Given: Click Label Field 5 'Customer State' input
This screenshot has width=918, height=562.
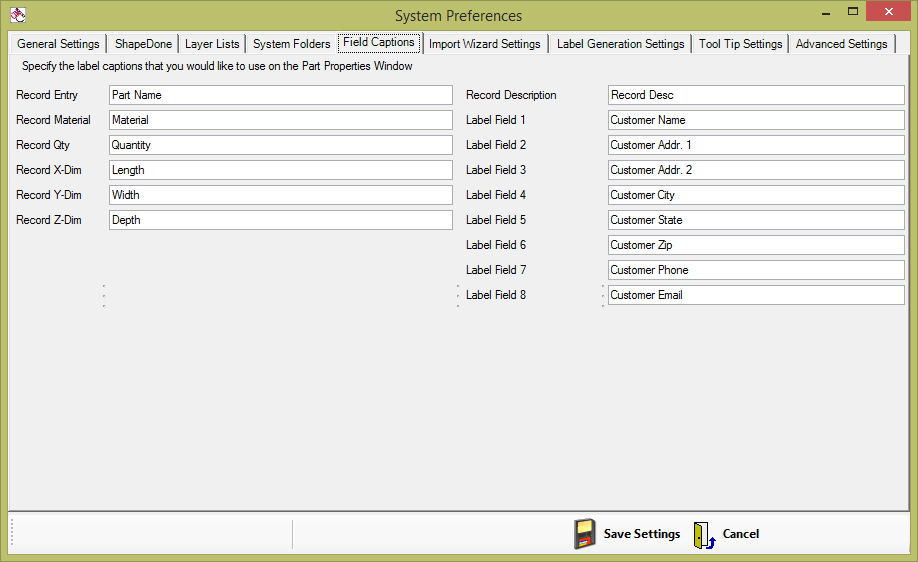Looking at the screenshot, I should [x=756, y=220].
